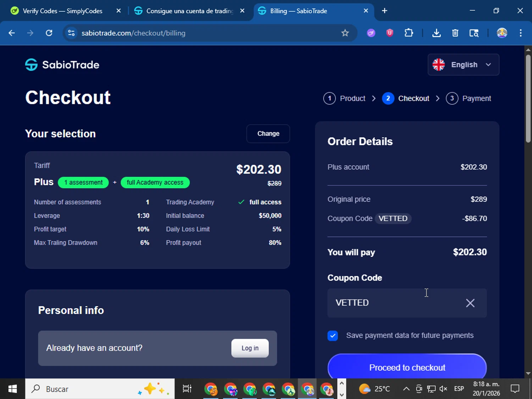This screenshot has height=399, width=532.
Task: Uncheck Save payment data for future payments
Action: click(333, 336)
